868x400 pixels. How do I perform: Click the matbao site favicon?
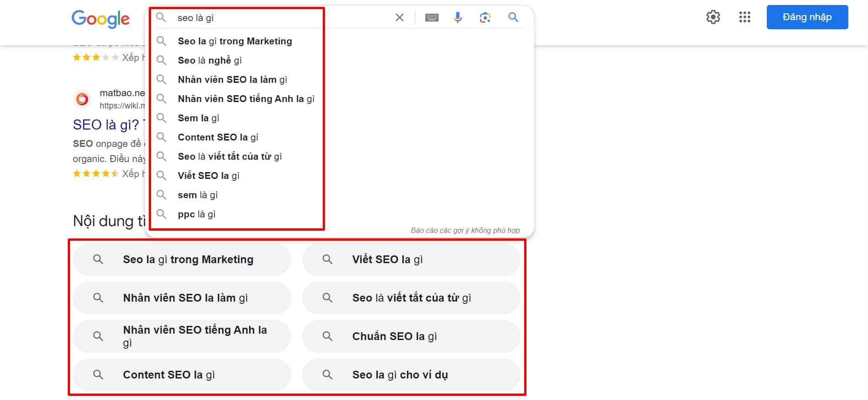pos(82,99)
